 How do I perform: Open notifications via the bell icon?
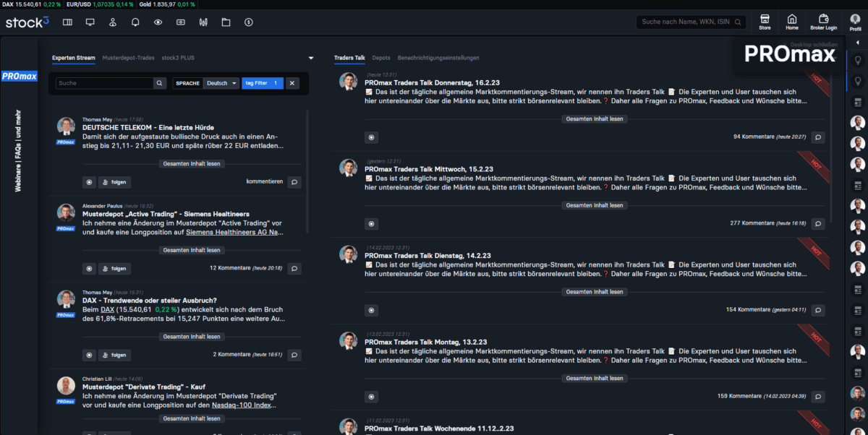coord(135,22)
